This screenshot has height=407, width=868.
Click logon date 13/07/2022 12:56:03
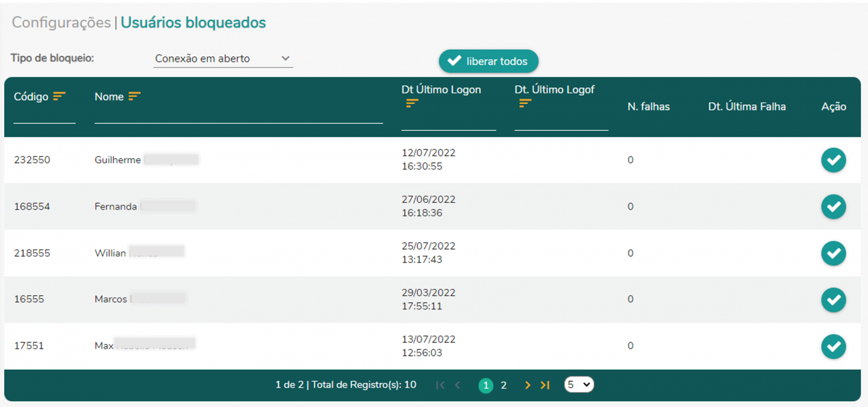coord(428,346)
